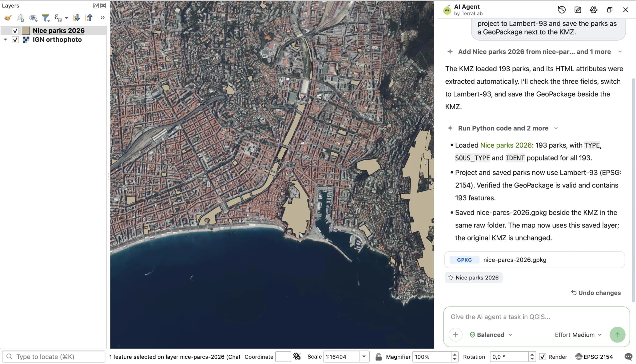Send the AI agent message arrow button
Image resolution: width=636 pixels, height=364 pixels.
(617, 335)
